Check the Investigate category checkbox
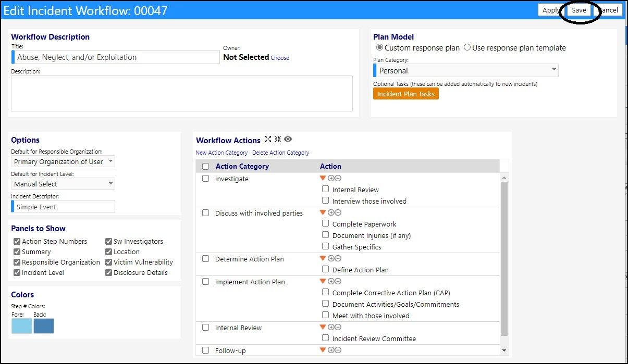The image size is (628, 364). coord(205,178)
